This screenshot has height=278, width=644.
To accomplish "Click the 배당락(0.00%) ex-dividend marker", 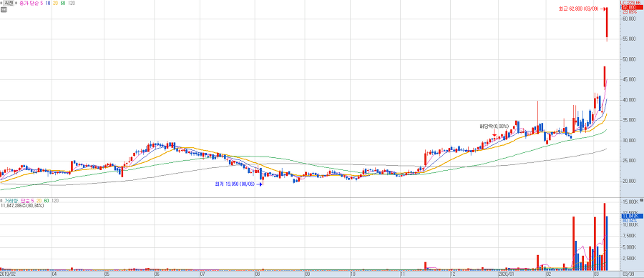I will 494,126.
